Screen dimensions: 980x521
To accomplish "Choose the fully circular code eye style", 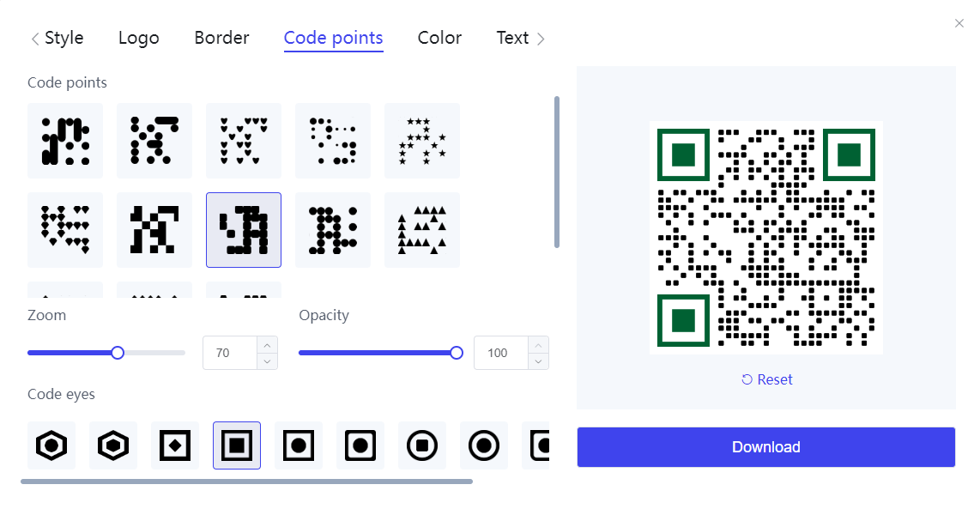I will [x=484, y=445].
